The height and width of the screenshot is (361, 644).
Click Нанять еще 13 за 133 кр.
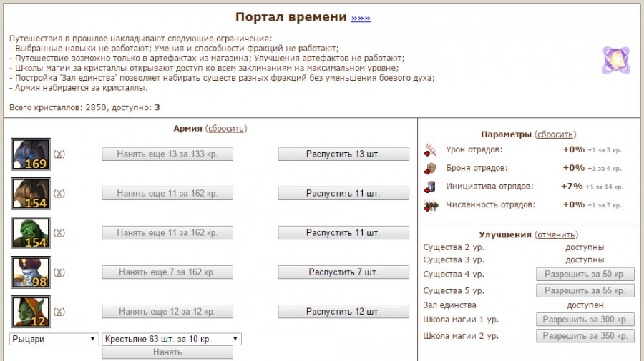pyautogui.click(x=167, y=154)
